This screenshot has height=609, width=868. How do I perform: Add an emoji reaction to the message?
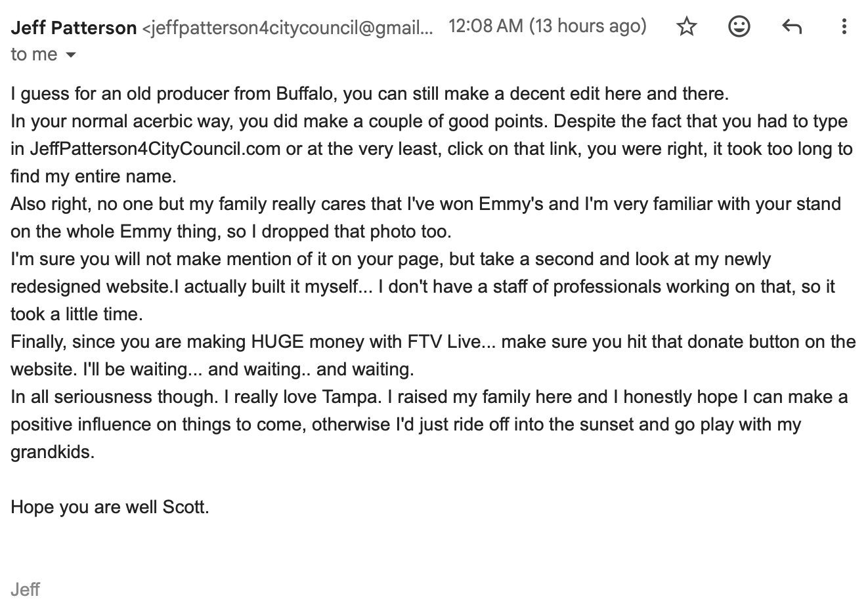tap(739, 27)
